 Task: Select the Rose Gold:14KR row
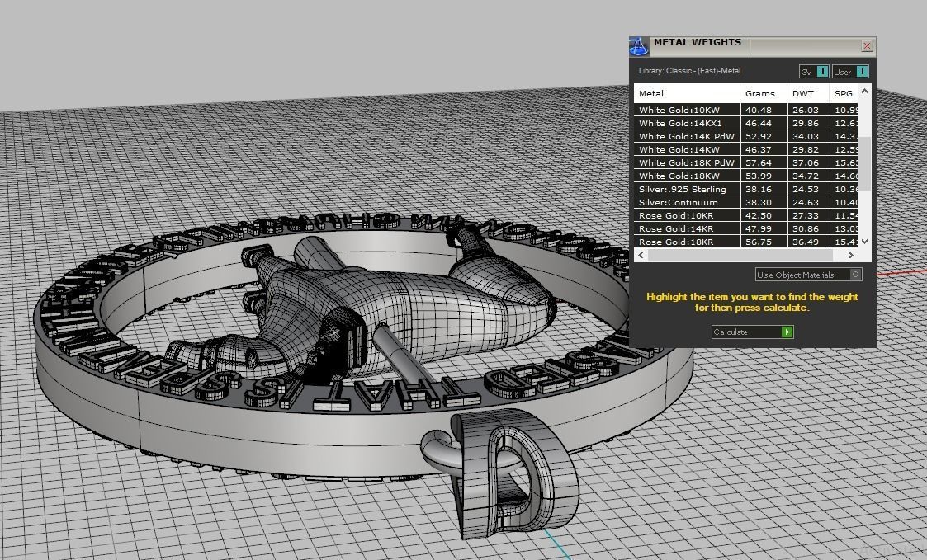click(746, 228)
